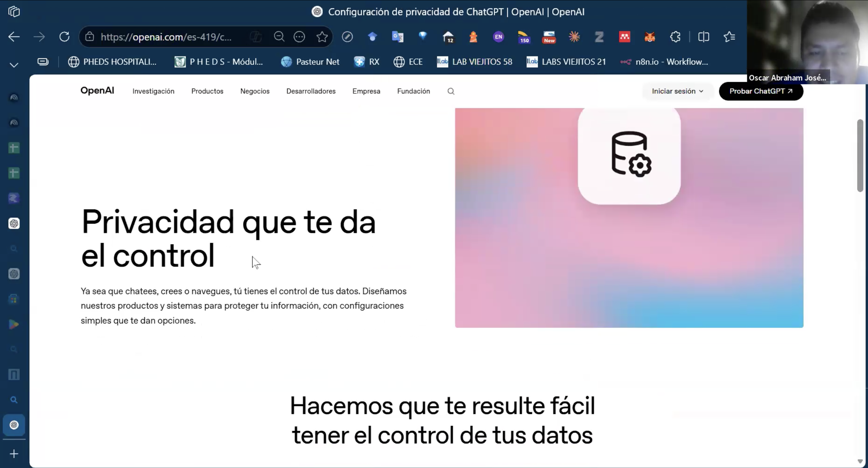The image size is (868, 468).
Task: Click the orange lighthouse extension icon
Action: pos(473,37)
